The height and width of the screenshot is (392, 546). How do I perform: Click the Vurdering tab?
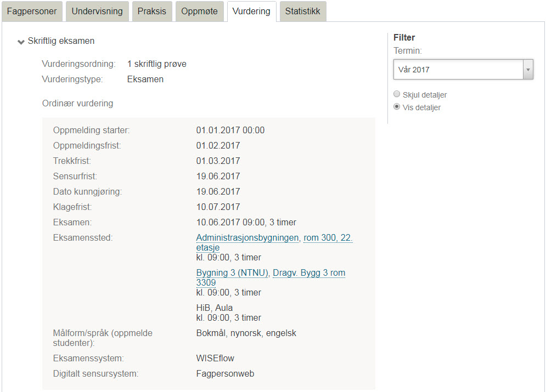click(251, 11)
